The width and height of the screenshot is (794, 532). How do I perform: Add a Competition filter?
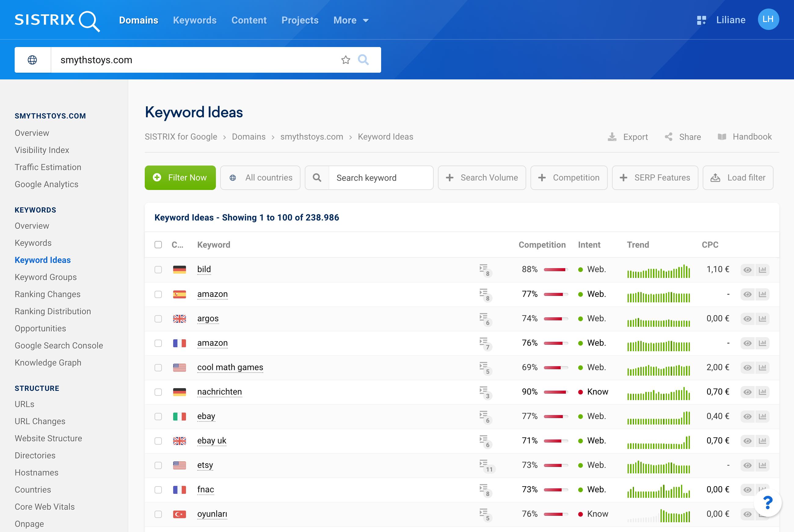click(569, 177)
